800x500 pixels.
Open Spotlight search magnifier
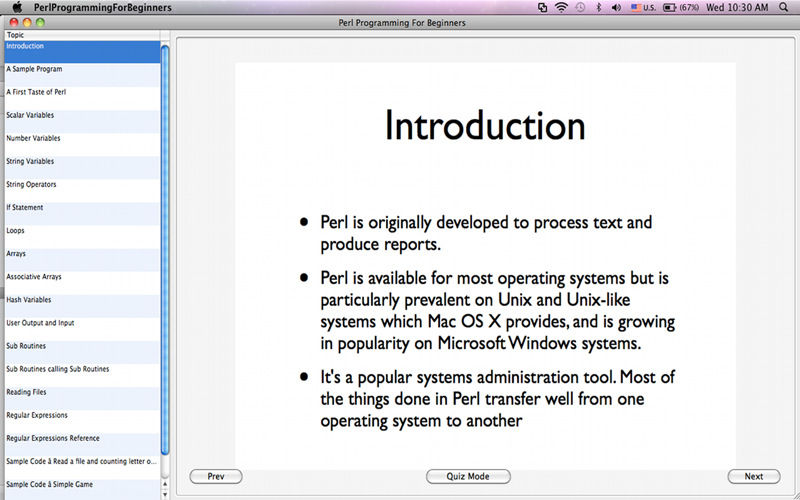tap(784, 7)
